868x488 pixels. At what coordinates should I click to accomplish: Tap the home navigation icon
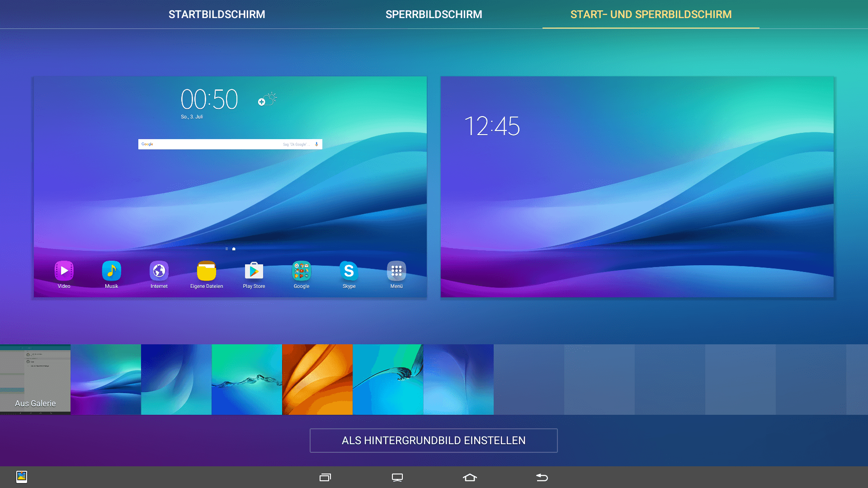(470, 477)
